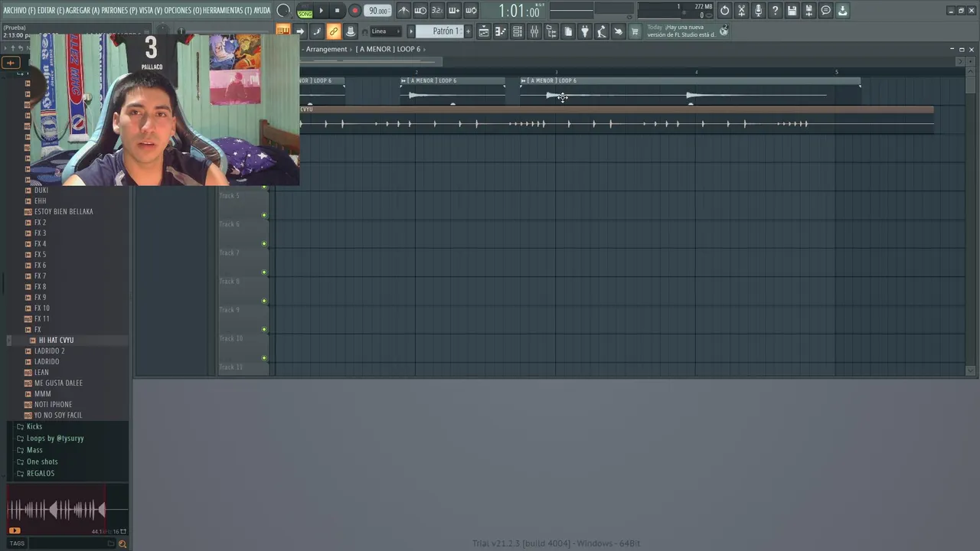
Task: Click the globe news icon
Action: (724, 31)
